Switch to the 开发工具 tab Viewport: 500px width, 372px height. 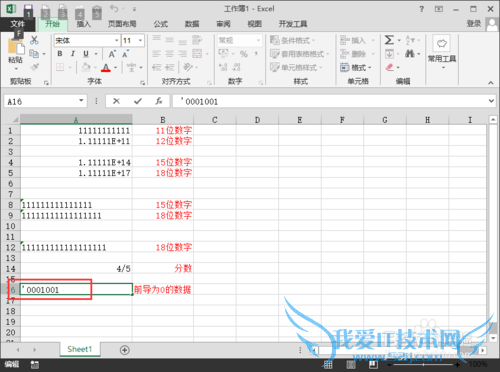pyautogui.click(x=293, y=24)
